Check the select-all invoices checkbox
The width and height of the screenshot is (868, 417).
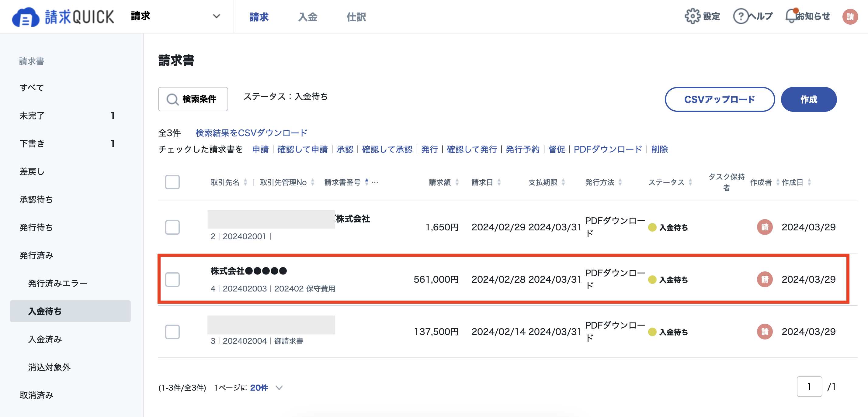(x=172, y=182)
